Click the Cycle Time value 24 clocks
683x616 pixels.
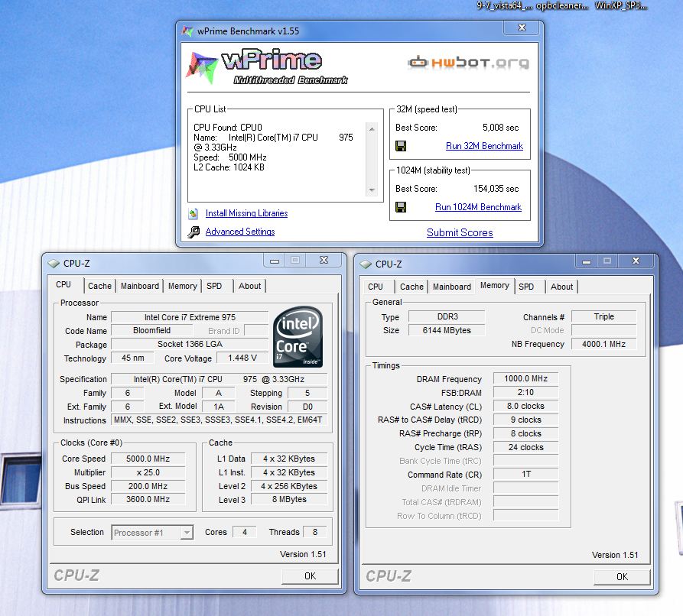pyautogui.click(x=525, y=447)
